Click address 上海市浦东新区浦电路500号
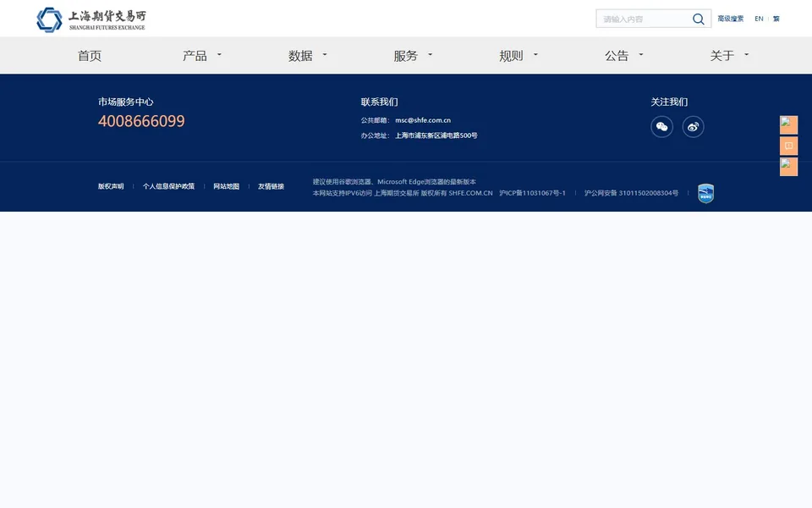Screen dimensions: 812x508 (x=436, y=135)
